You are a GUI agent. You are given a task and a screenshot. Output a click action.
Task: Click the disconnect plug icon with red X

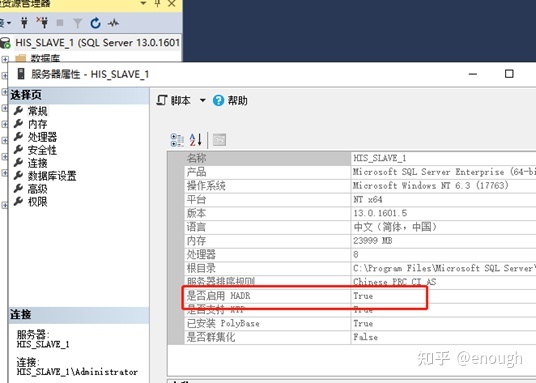(x=42, y=23)
